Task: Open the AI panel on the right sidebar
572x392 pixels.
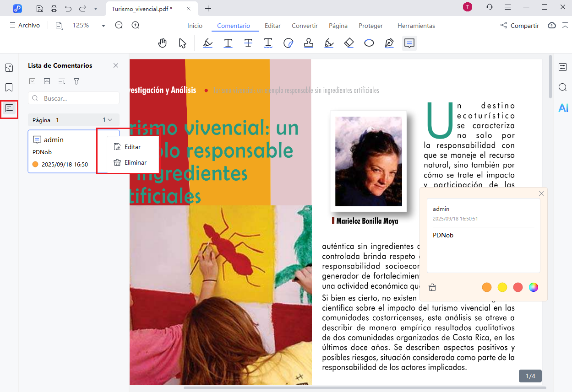Action: [x=563, y=108]
